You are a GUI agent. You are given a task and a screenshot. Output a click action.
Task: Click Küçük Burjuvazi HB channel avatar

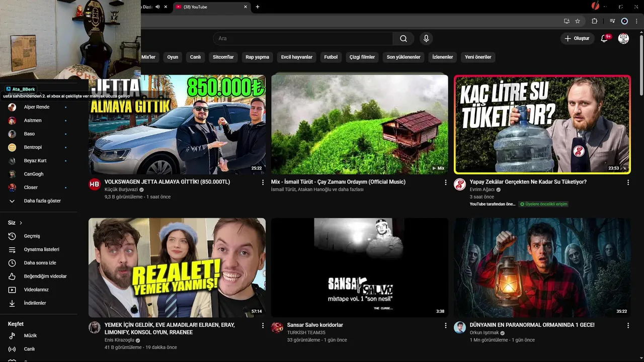[x=95, y=184]
